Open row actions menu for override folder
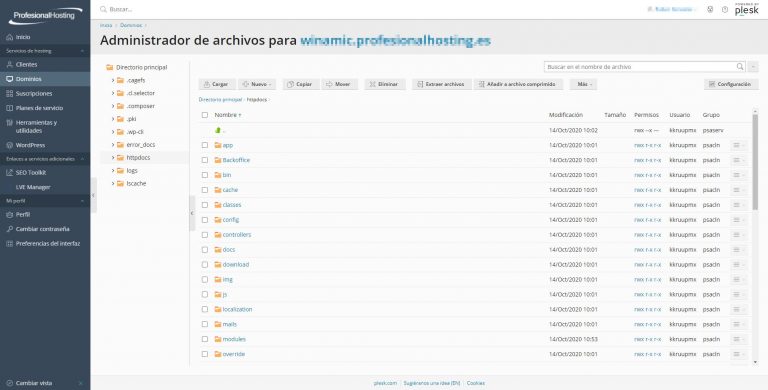 [739, 354]
